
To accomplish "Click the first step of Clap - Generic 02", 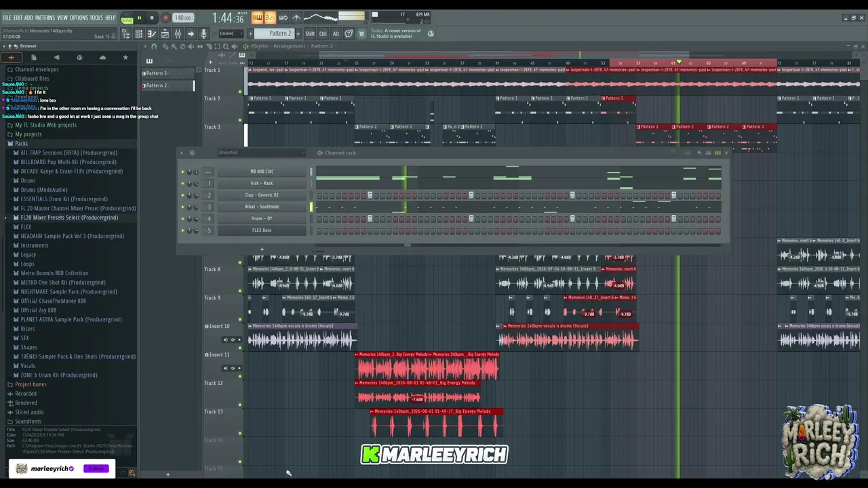I will tap(319, 195).
